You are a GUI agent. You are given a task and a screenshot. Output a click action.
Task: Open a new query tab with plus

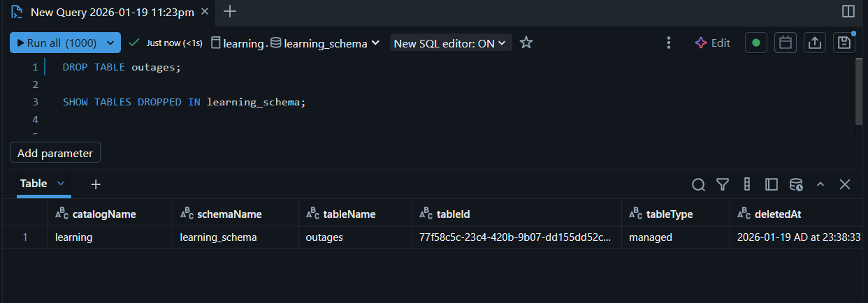[x=229, y=11]
